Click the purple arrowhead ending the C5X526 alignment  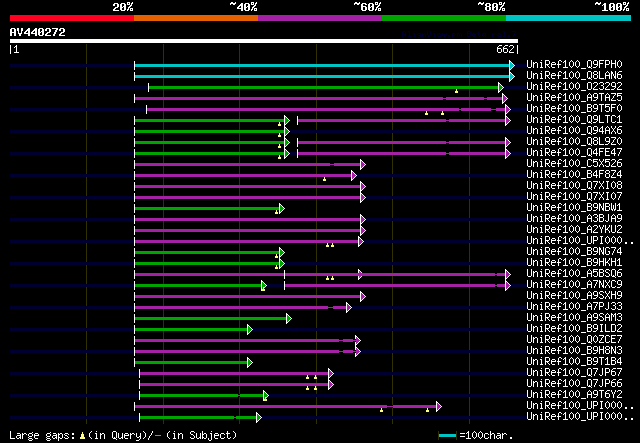pos(363,165)
